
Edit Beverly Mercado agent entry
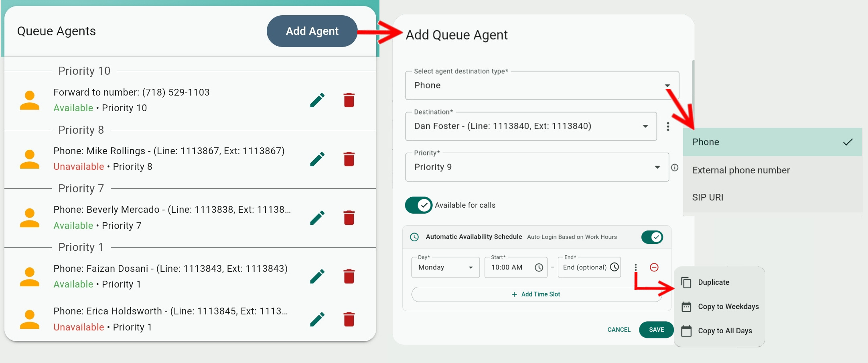point(317,218)
